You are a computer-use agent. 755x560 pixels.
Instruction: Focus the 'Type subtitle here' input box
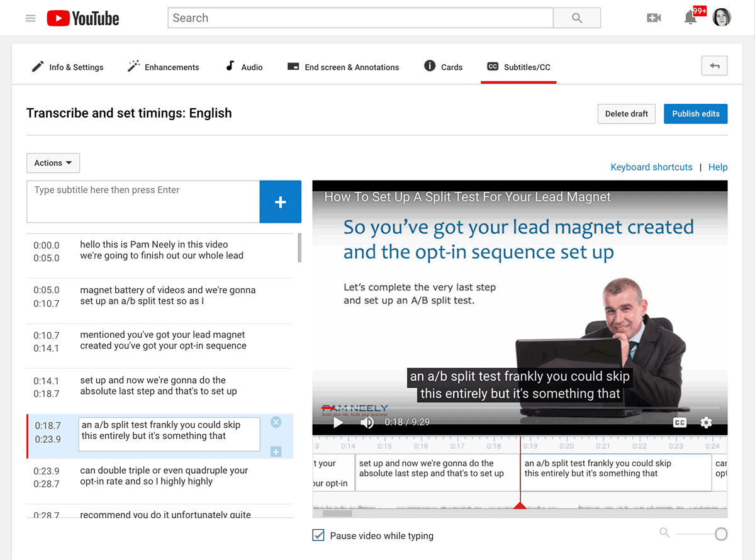[143, 202]
